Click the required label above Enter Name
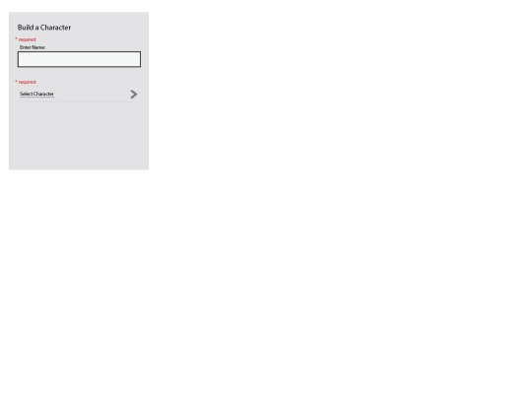Viewport: 532px width, 399px height. (28, 39)
